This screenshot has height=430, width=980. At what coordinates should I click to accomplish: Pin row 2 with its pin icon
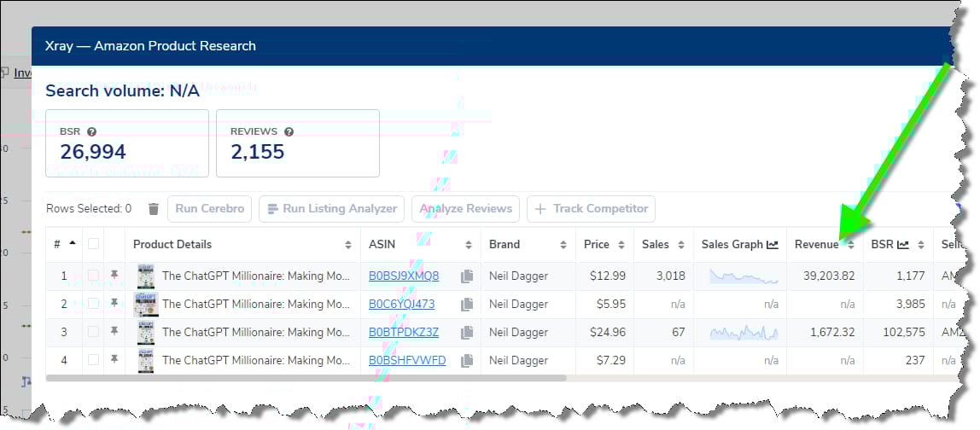pyautogui.click(x=114, y=303)
